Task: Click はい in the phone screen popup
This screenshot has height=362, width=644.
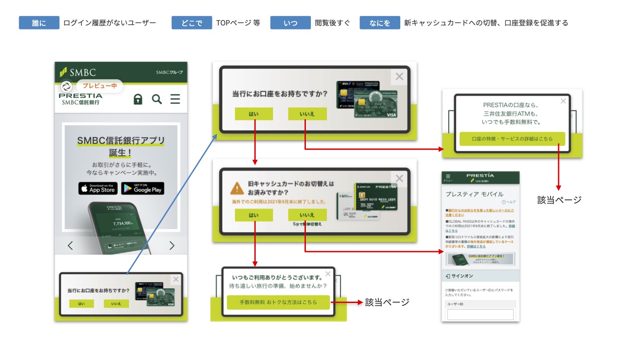Action: pos(81,303)
